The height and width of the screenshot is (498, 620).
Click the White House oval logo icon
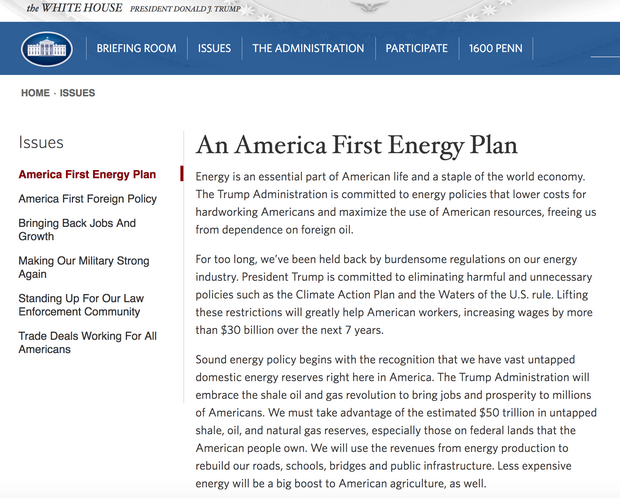[47, 49]
